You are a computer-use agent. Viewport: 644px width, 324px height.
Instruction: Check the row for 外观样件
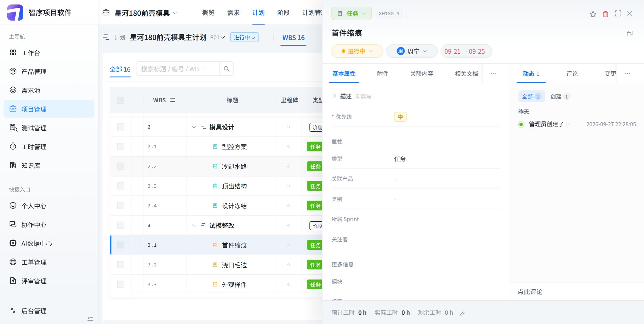(x=121, y=284)
